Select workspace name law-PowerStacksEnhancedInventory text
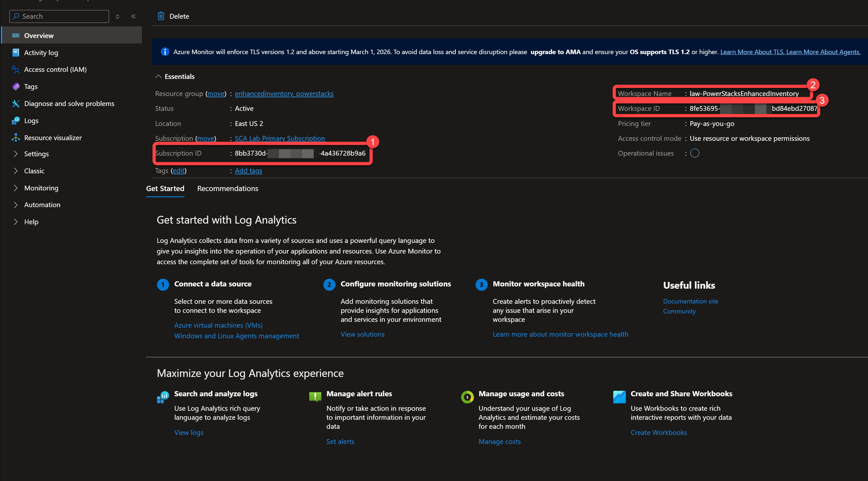This screenshot has height=481, width=868. (744, 93)
